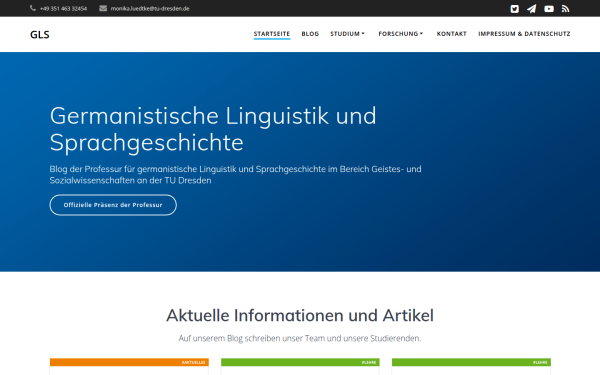Click the email monika.luedtke@tu-dresden.de
The image size is (600, 375).
pos(150,8)
